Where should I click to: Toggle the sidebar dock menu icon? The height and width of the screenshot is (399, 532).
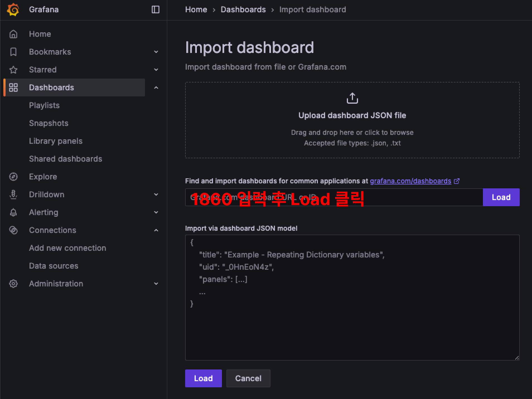pos(155,9)
